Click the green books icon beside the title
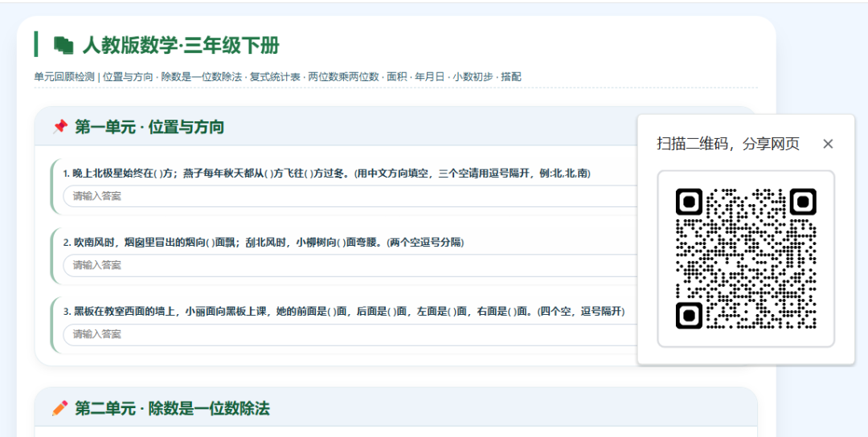The image size is (868, 437). (x=63, y=45)
